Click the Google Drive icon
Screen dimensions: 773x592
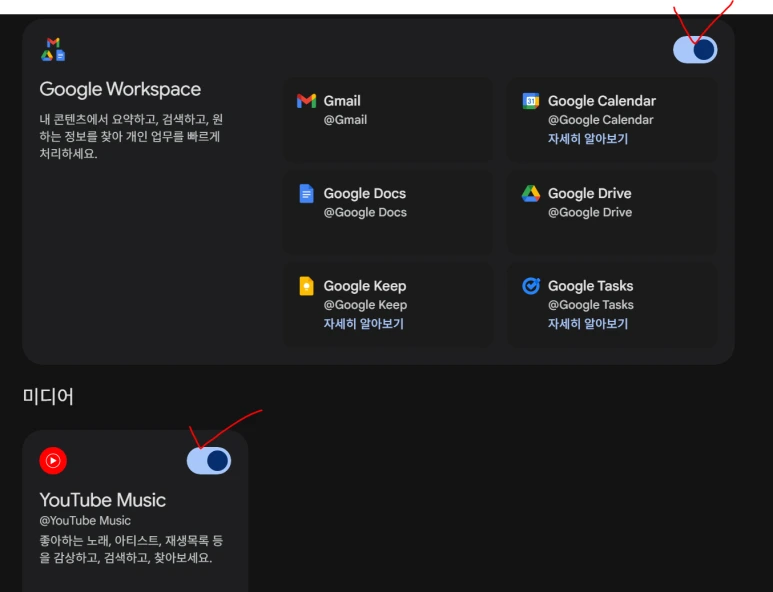pyautogui.click(x=531, y=193)
